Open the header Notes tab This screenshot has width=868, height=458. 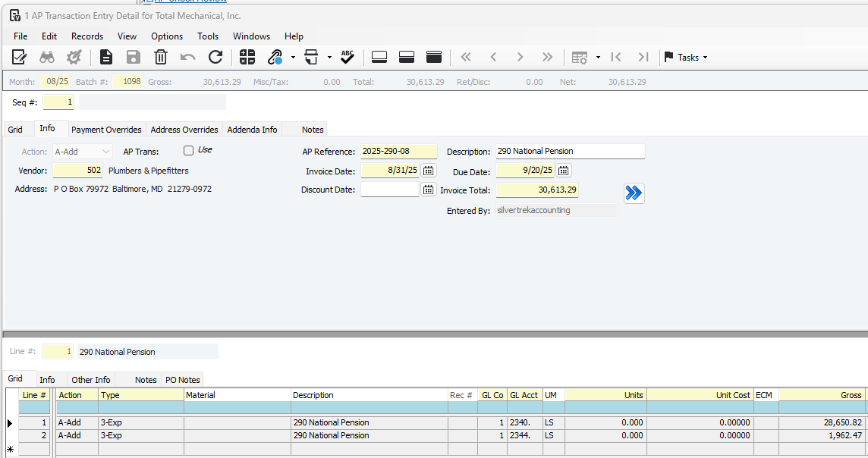[x=312, y=130]
